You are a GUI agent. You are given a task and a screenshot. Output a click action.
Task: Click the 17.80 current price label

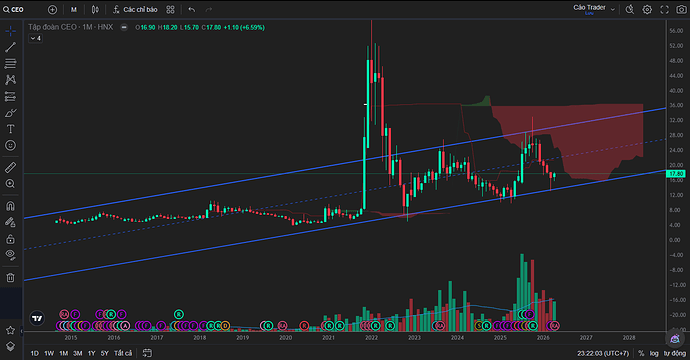(676, 174)
